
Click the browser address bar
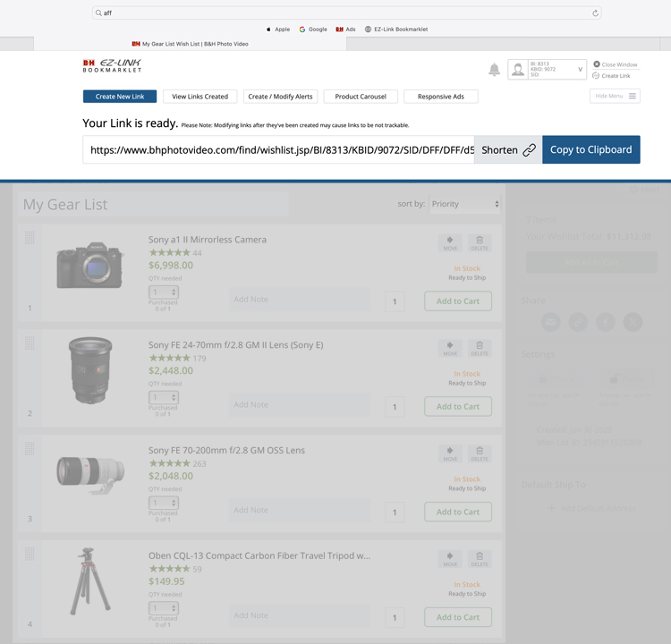click(346, 13)
